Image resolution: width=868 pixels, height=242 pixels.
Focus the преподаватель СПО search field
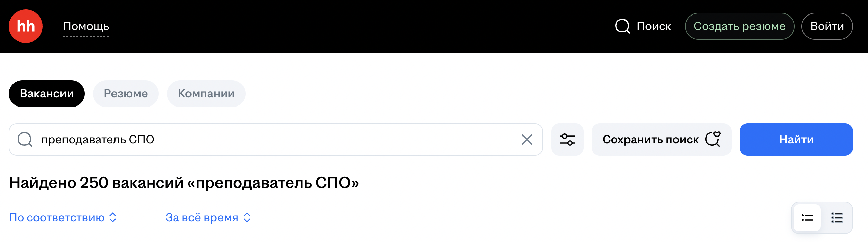(x=270, y=140)
